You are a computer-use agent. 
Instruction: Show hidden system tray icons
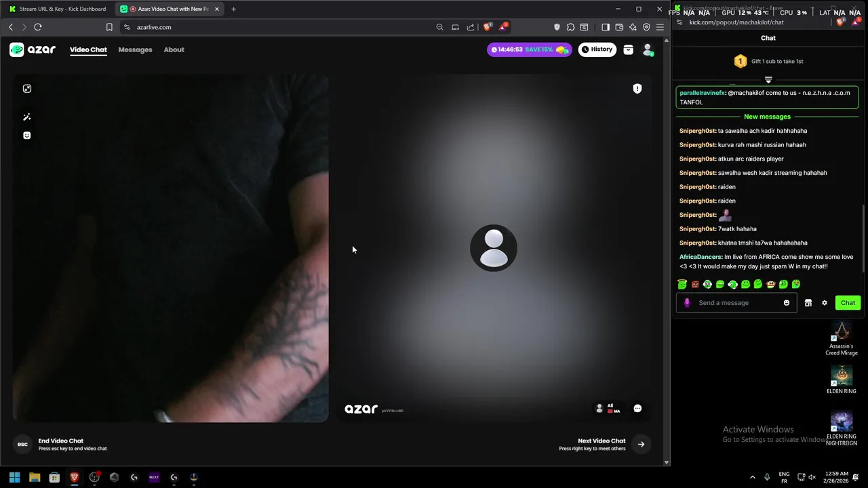tap(752, 477)
